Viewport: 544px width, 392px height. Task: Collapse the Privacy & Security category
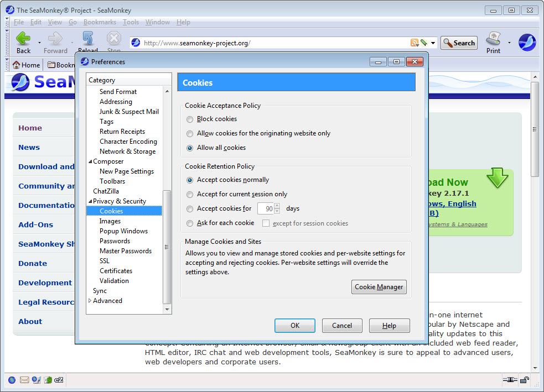click(x=90, y=201)
